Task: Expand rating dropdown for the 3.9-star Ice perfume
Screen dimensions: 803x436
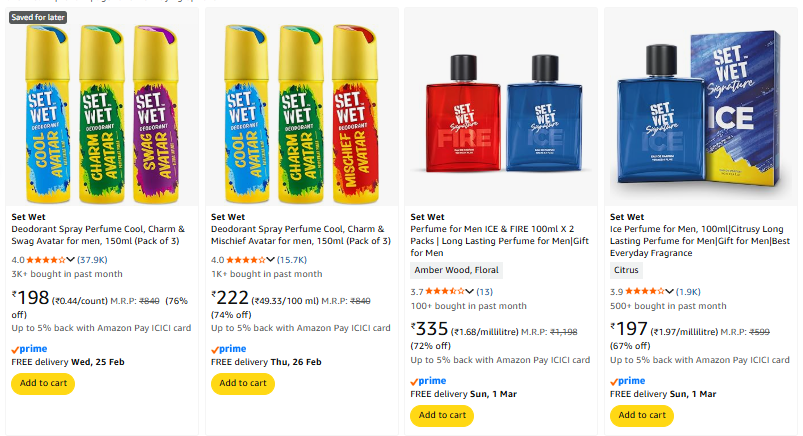Action: click(x=671, y=292)
